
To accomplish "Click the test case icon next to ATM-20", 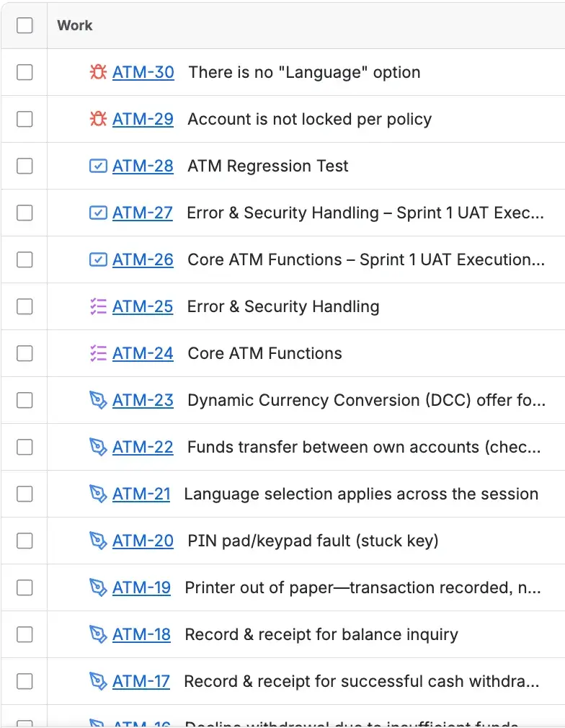I will click(x=97, y=541).
